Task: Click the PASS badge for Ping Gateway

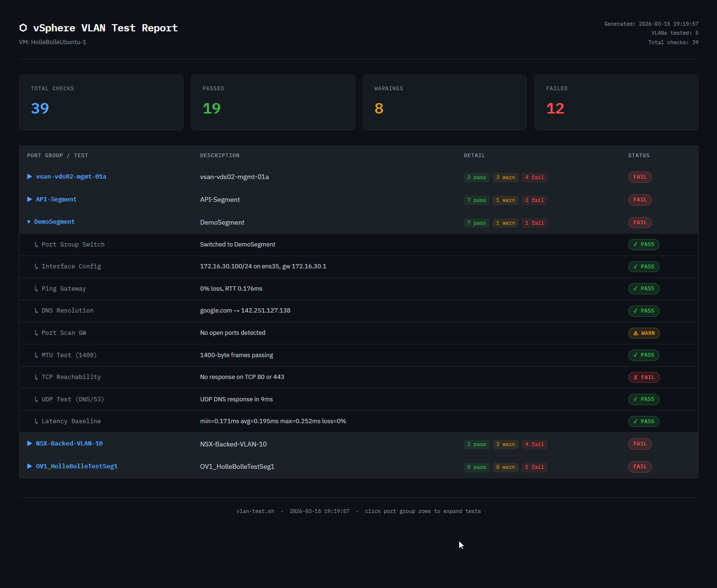Action: 643,289
